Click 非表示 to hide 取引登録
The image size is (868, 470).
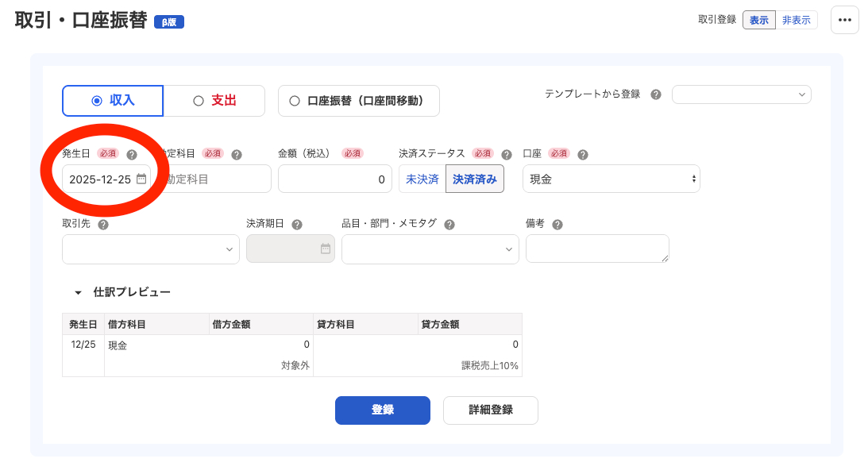tap(797, 19)
